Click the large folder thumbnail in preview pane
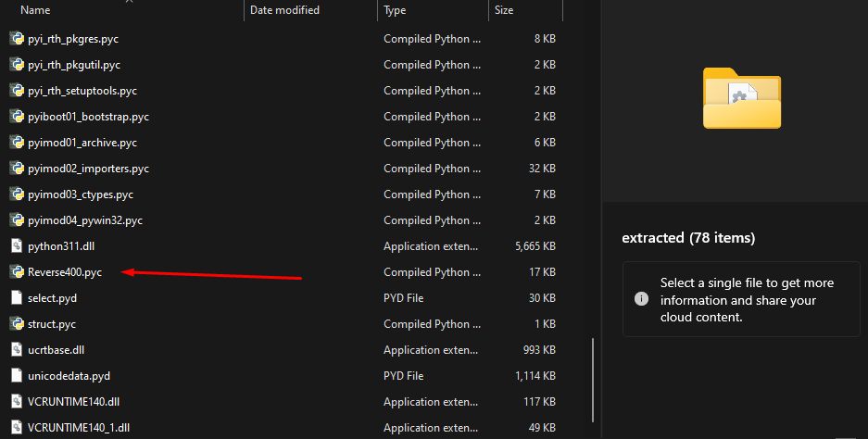The image size is (868, 439). 741,97
